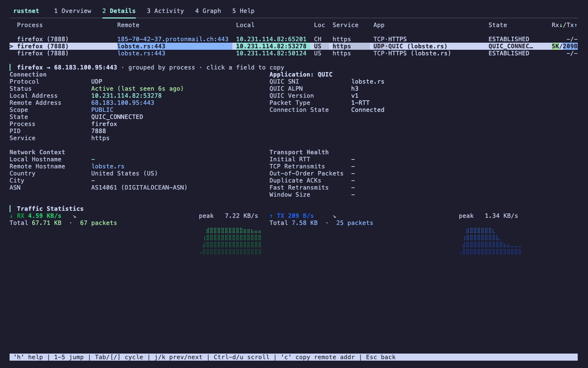
Task: Click the Network Context section heading
Action: pos(37,152)
